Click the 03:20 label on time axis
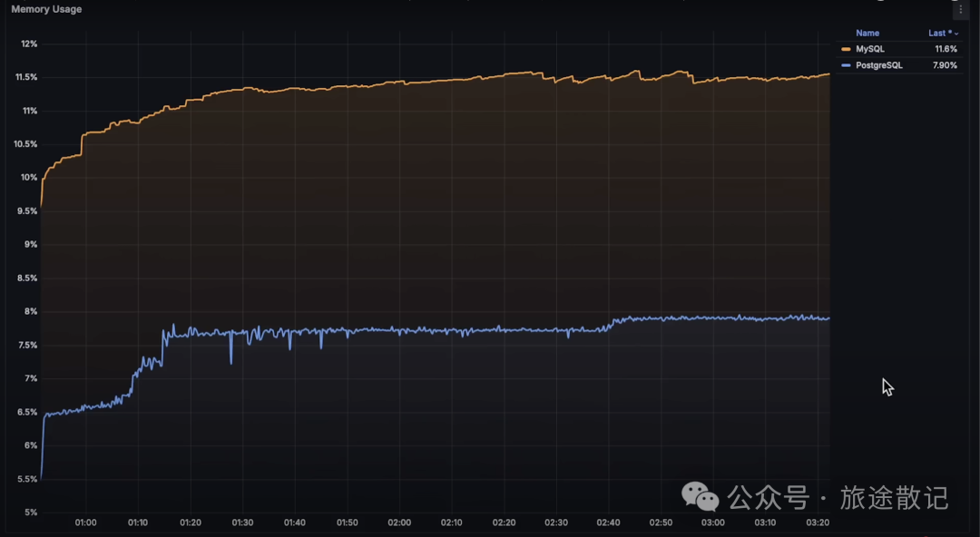 pos(818,522)
